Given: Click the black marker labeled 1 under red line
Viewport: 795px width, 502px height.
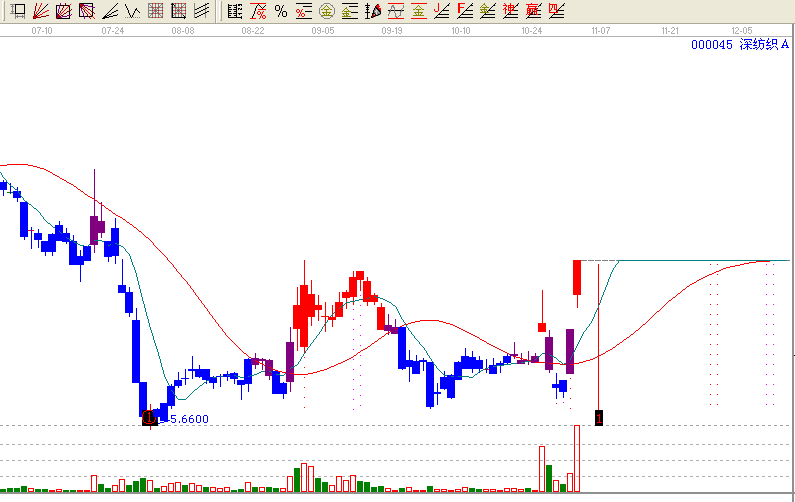Looking at the screenshot, I should coord(598,416).
